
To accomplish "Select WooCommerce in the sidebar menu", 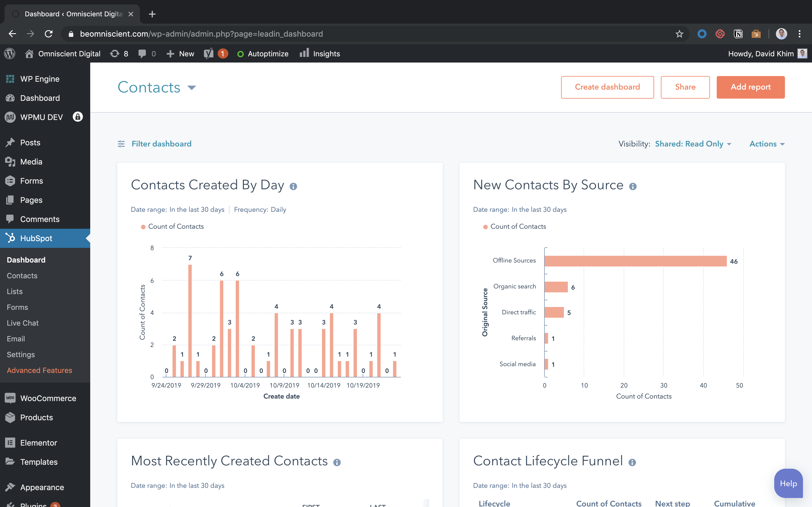I will (x=48, y=398).
